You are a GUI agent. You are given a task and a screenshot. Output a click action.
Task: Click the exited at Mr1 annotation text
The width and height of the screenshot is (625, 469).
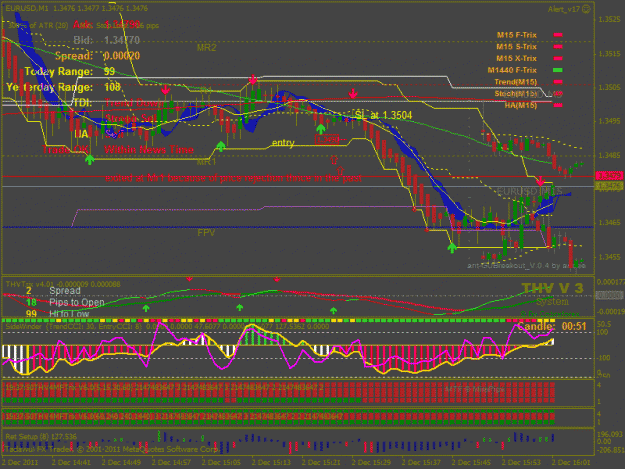click(233, 178)
